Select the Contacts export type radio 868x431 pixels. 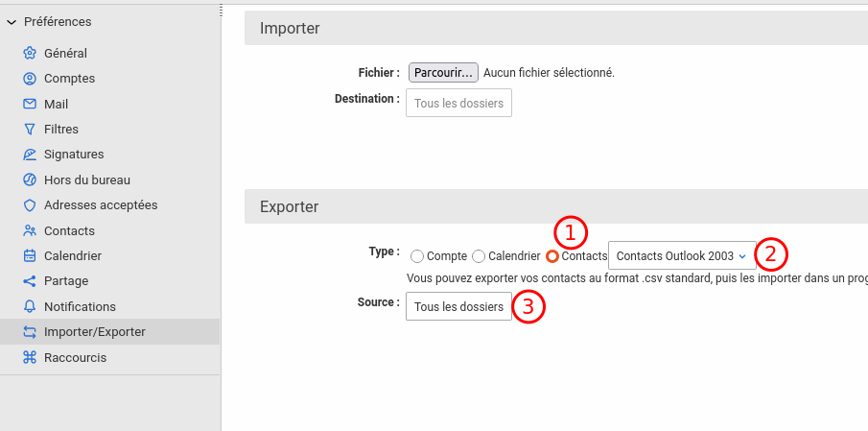click(552, 256)
